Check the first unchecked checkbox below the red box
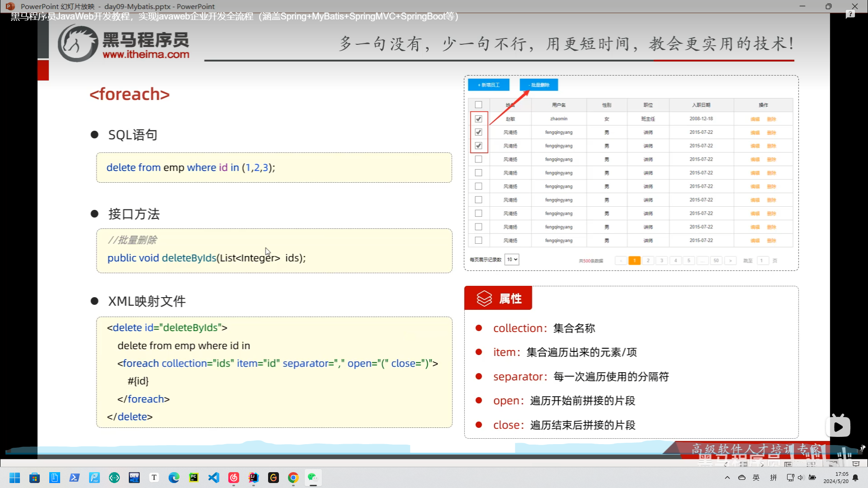This screenshot has height=488, width=868. (478, 159)
